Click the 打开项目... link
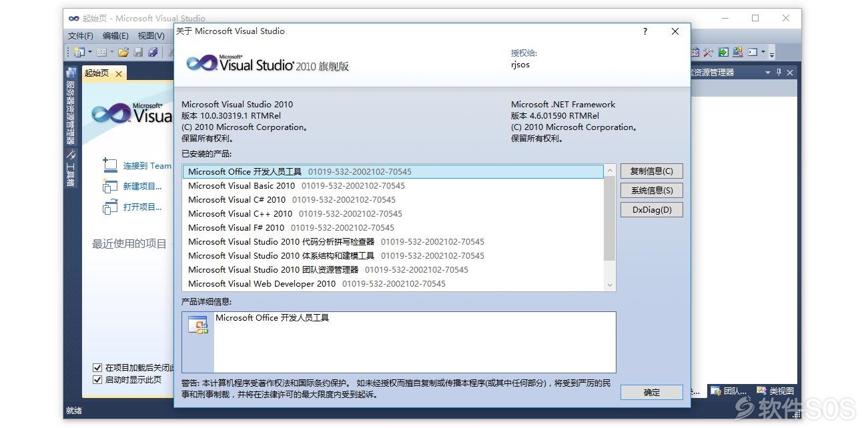The width and height of the screenshot is (868, 428). click(x=142, y=207)
